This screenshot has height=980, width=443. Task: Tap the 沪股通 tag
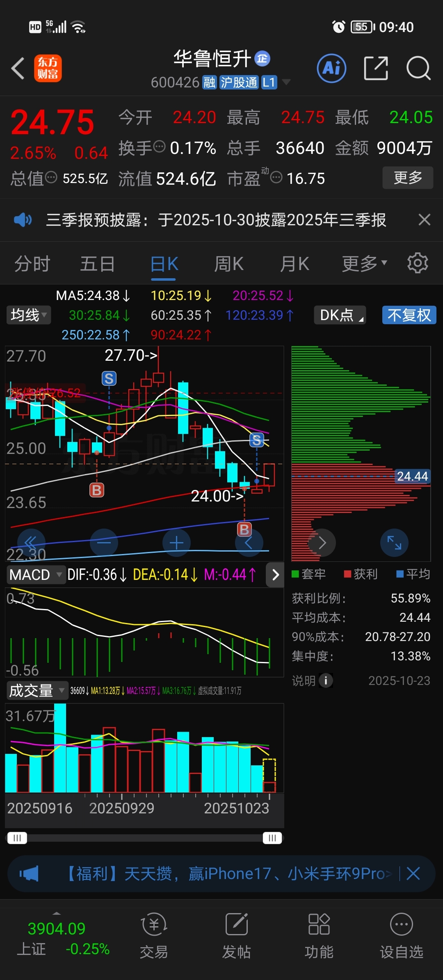click(x=239, y=82)
